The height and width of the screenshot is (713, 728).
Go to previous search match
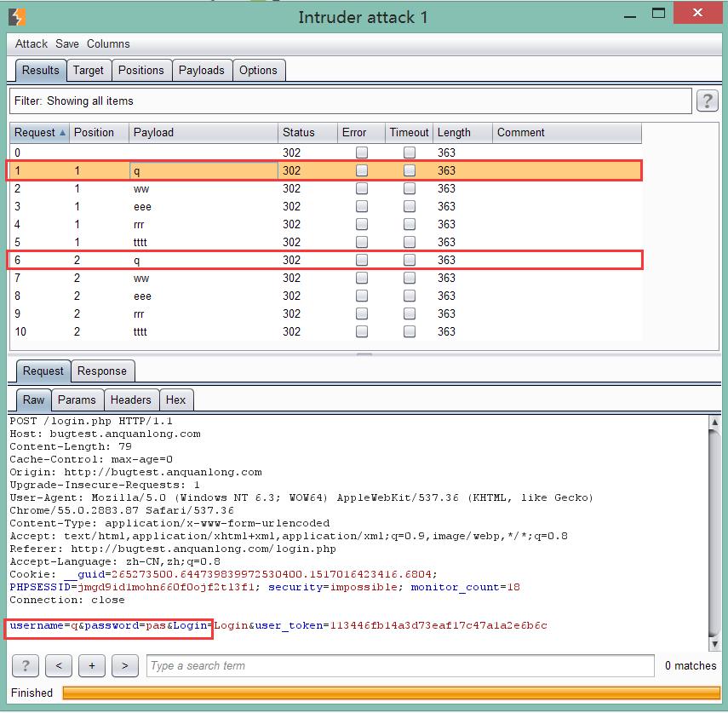point(58,665)
